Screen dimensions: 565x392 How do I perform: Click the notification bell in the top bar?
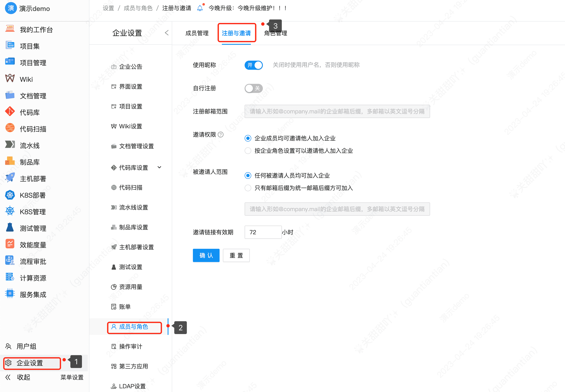coord(200,8)
